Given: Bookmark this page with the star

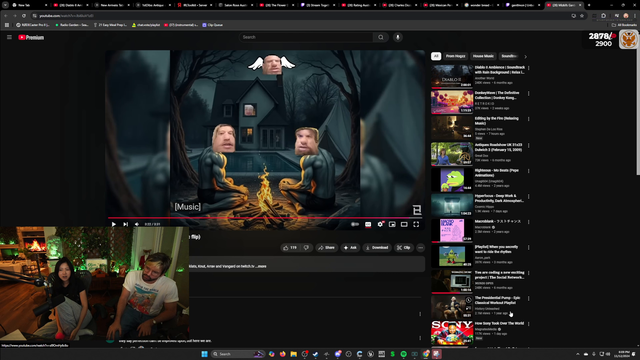Looking at the screenshot, I should 582,16.
